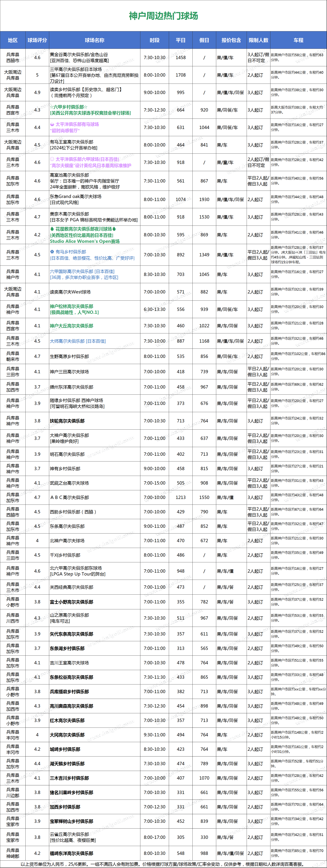Click course name 关西经典高尔夫俱乐部
327x868 pixels.
(x=72, y=587)
